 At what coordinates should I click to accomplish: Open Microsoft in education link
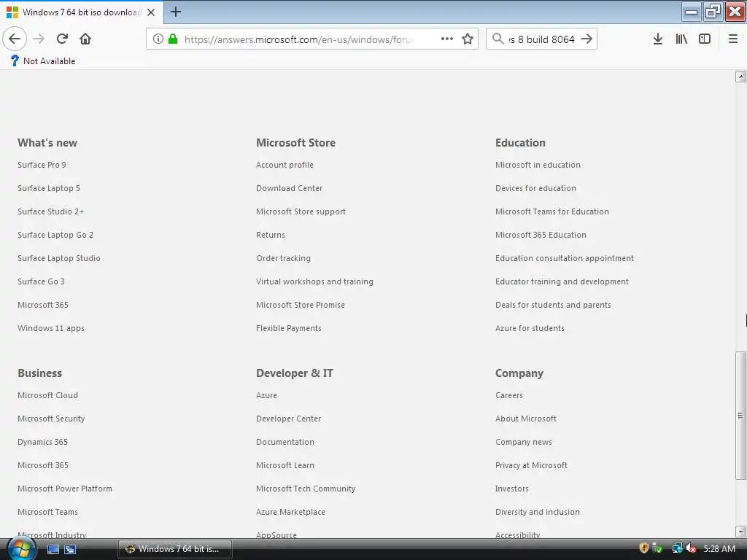538,165
